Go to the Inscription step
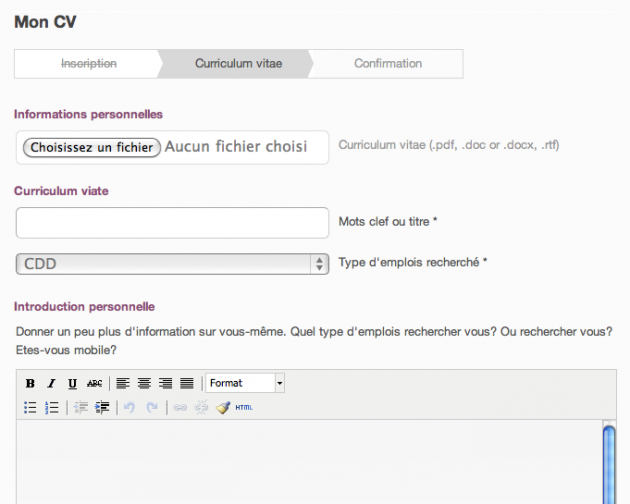 point(89,64)
